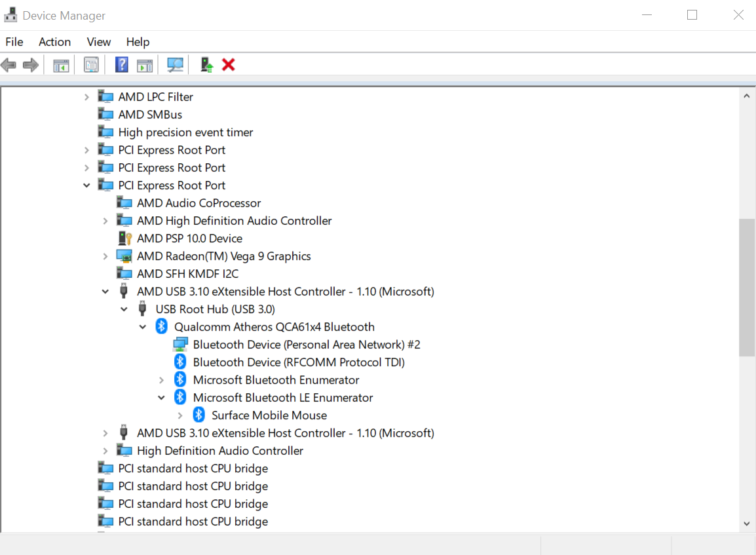This screenshot has height=555, width=756.
Task: Expand Microsoft Bluetooth Enumerator node
Action: (x=162, y=380)
